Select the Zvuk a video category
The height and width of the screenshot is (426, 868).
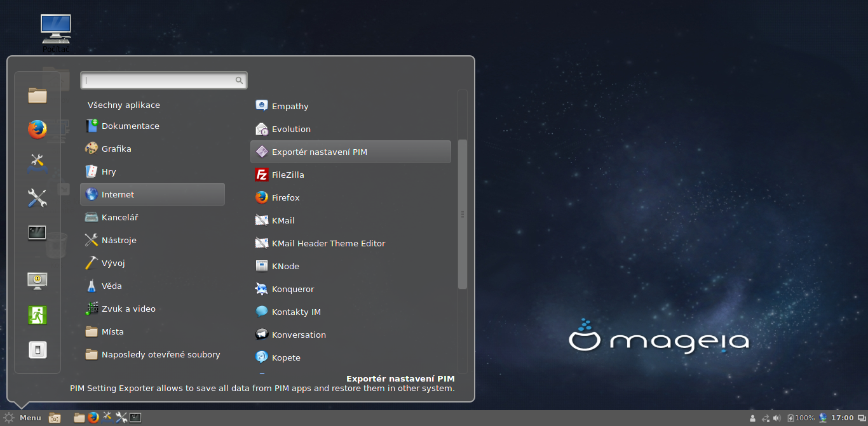tap(153, 309)
